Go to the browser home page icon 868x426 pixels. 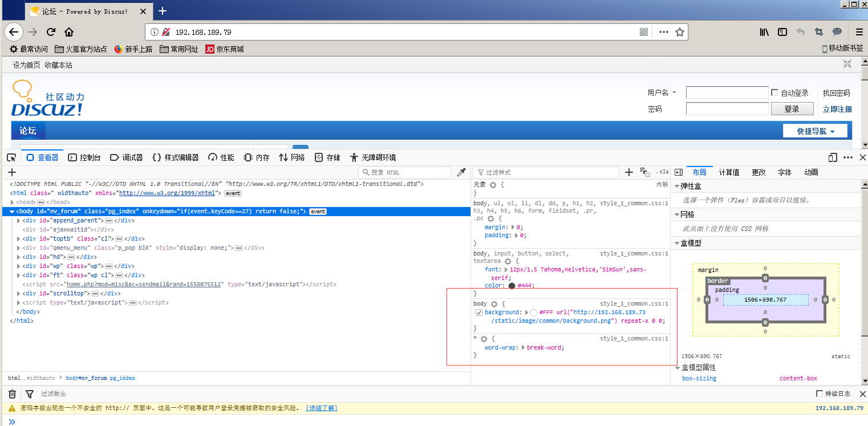69,32
